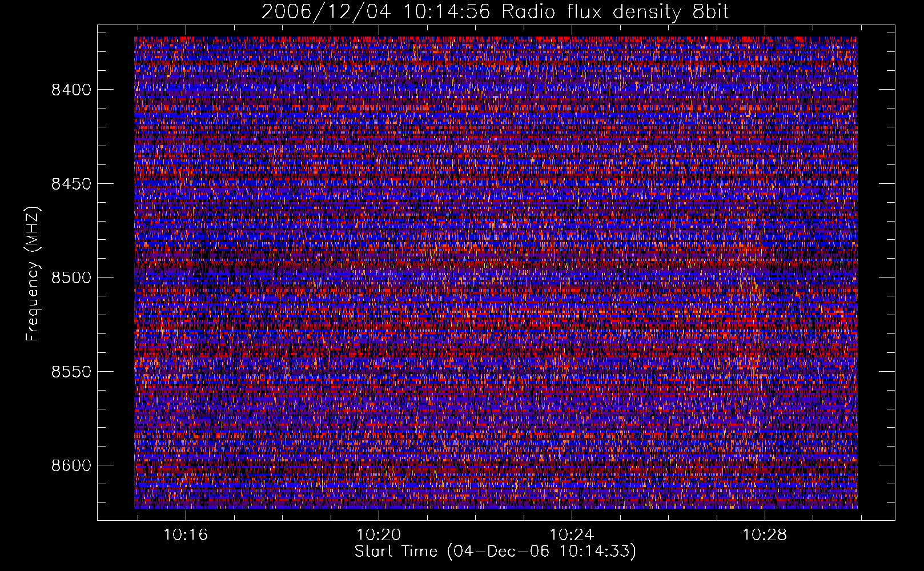This screenshot has height=571, width=924.
Task: Select the 8500 frequency axis label
Action: pyautogui.click(x=71, y=278)
